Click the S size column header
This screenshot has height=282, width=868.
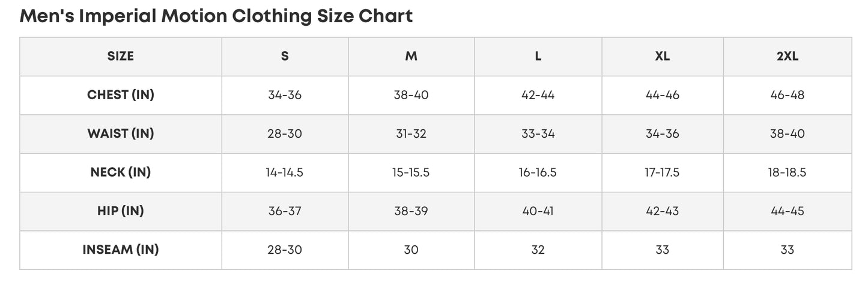(285, 57)
